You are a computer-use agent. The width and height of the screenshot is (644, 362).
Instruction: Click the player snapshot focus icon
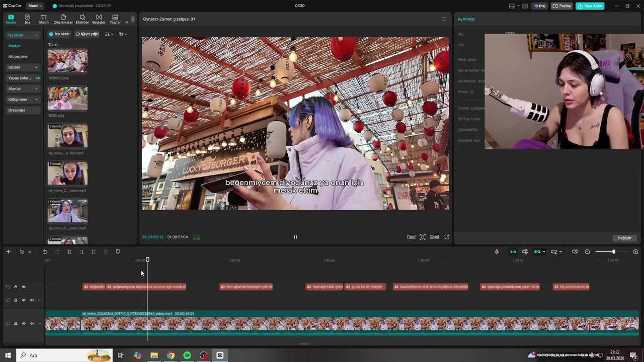[x=423, y=237]
